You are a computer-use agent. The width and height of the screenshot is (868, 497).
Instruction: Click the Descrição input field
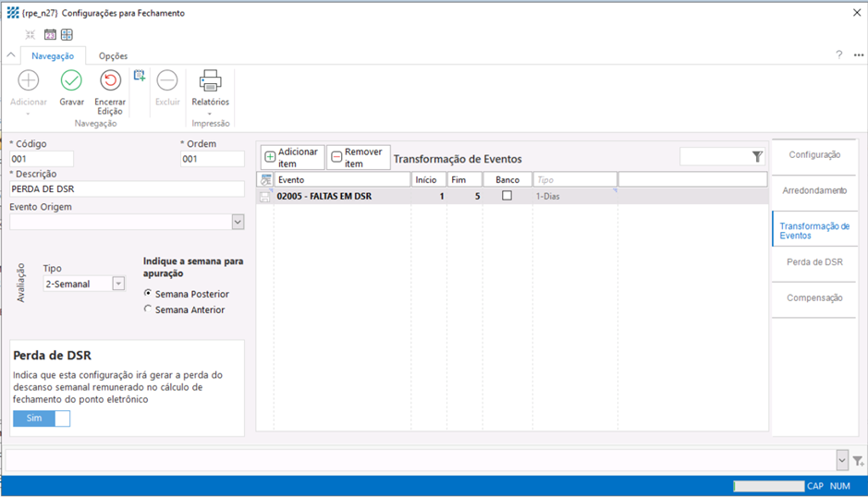127,188
